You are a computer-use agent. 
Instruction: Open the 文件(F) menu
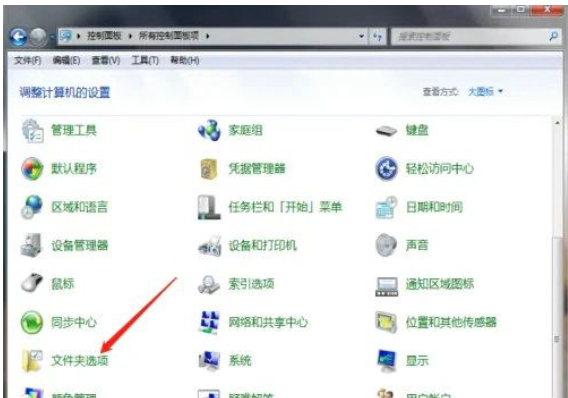click(x=28, y=60)
